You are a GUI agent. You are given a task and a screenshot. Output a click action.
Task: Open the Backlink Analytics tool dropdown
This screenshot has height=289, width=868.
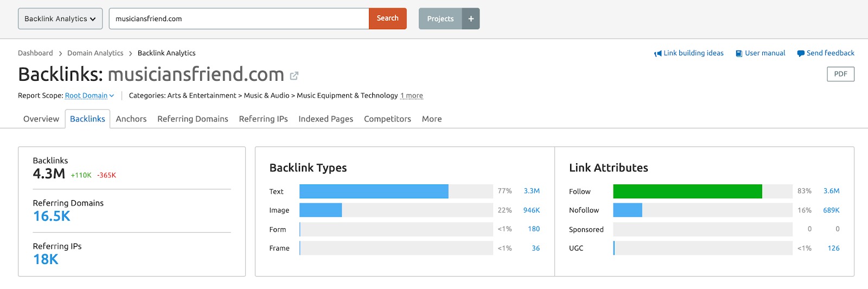pyautogui.click(x=60, y=18)
